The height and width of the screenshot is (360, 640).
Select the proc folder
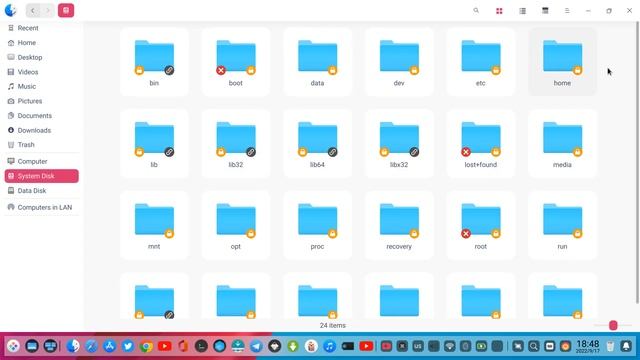pos(318,225)
